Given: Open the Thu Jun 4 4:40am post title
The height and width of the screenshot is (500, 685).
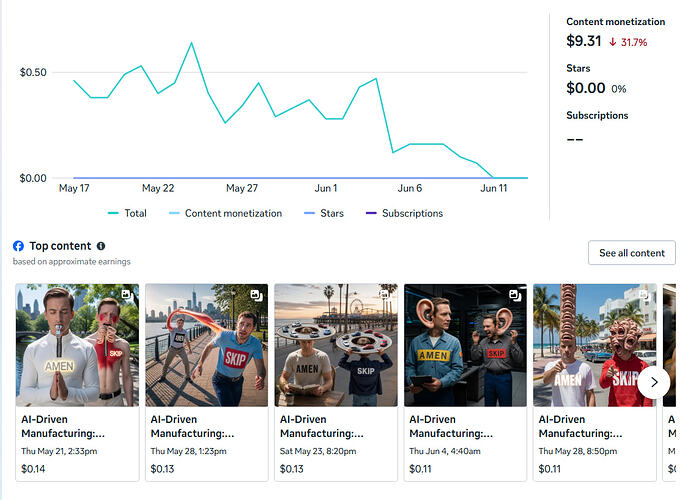Looking at the screenshot, I should click(x=451, y=426).
